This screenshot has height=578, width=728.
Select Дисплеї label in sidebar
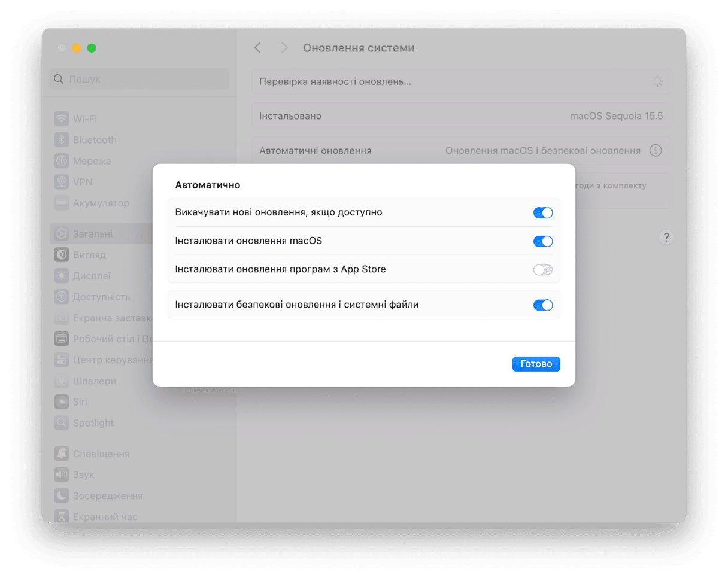pos(92,276)
